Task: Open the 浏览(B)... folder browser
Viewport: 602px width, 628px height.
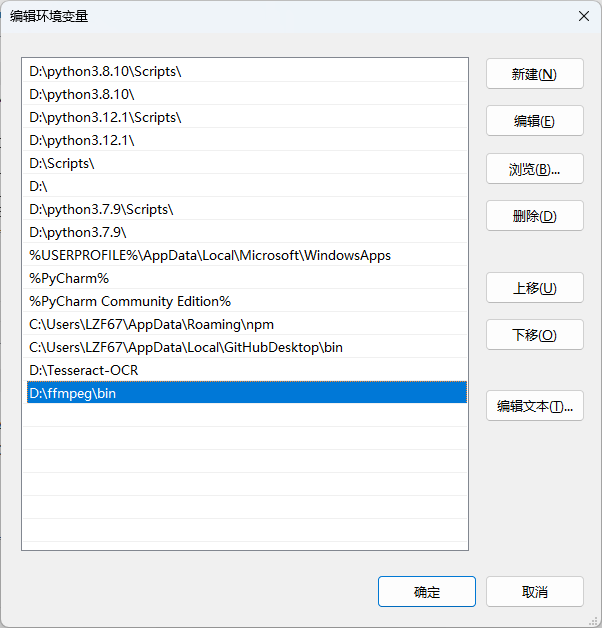Action: pyautogui.click(x=535, y=169)
